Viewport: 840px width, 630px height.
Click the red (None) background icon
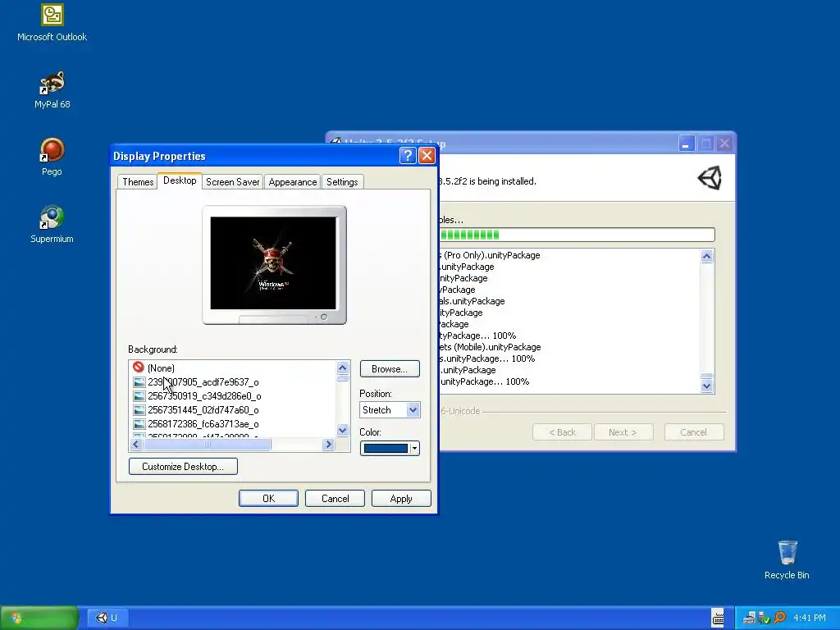pos(139,367)
